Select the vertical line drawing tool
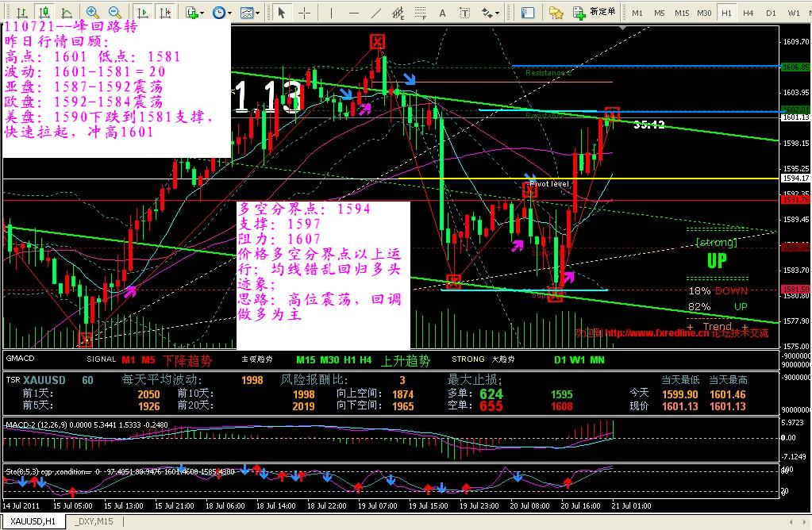 [330, 13]
